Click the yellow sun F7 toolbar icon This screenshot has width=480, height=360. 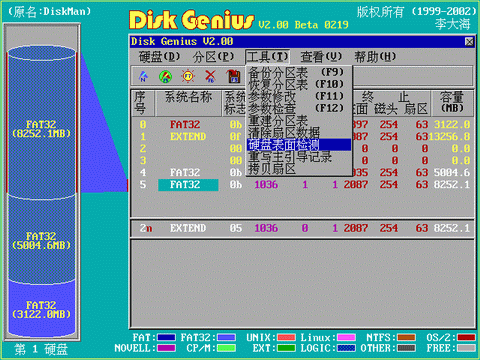click(188, 76)
